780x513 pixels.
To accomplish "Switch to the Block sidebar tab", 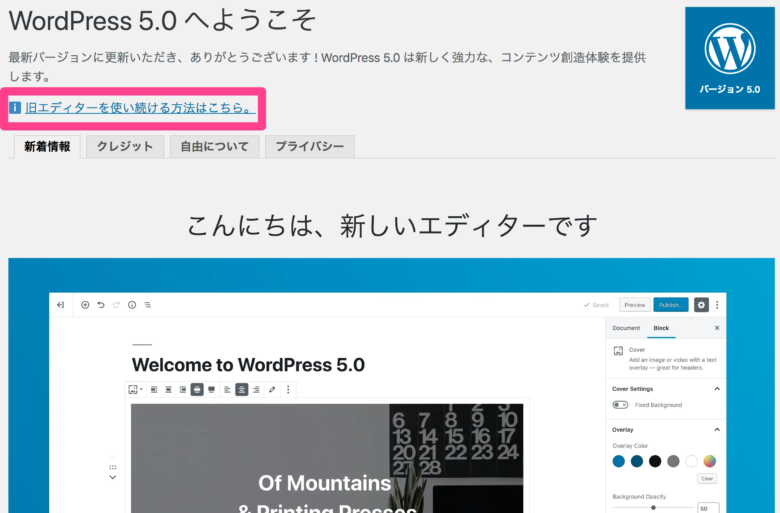I will point(661,328).
